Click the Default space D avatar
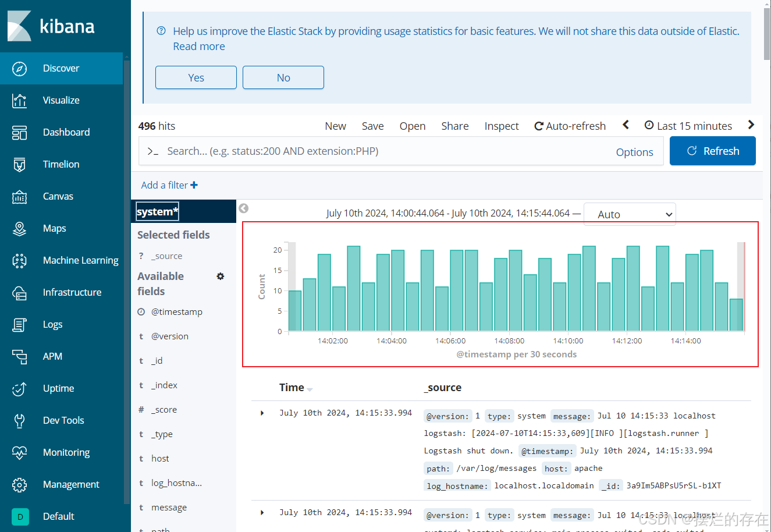 pyautogui.click(x=20, y=517)
